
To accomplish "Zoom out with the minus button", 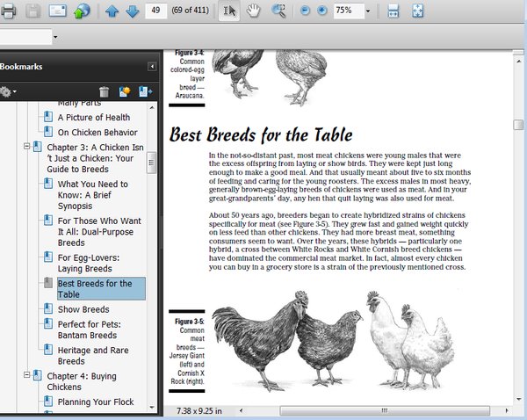I will click(305, 11).
